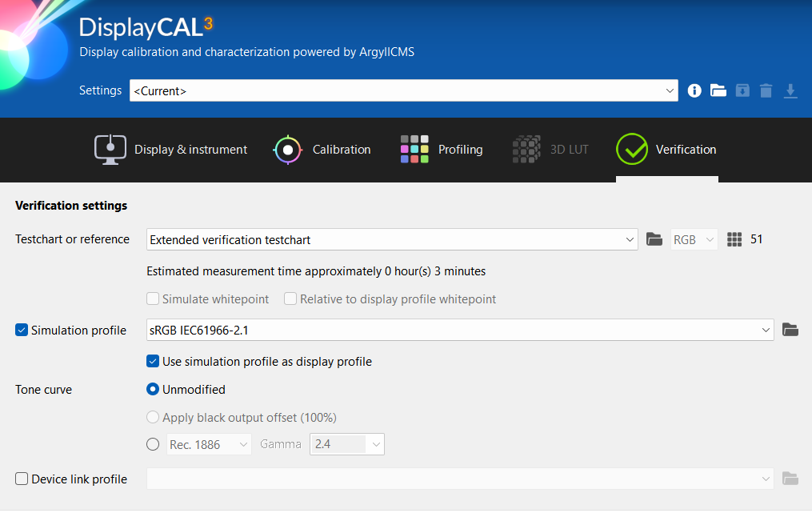The height and width of the screenshot is (513, 812).
Task: Uncheck the Simulation profile checkbox
Action: [x=22, y=330]
